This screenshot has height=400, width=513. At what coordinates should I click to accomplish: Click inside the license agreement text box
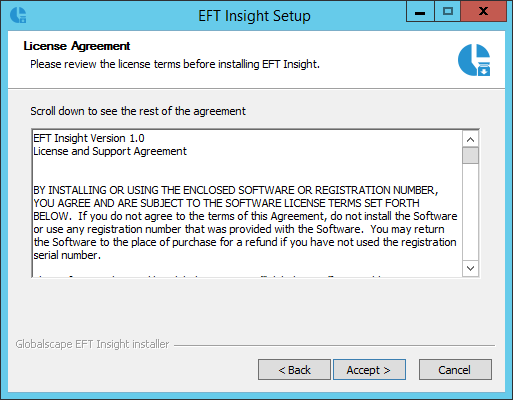[x=247, y=203]
